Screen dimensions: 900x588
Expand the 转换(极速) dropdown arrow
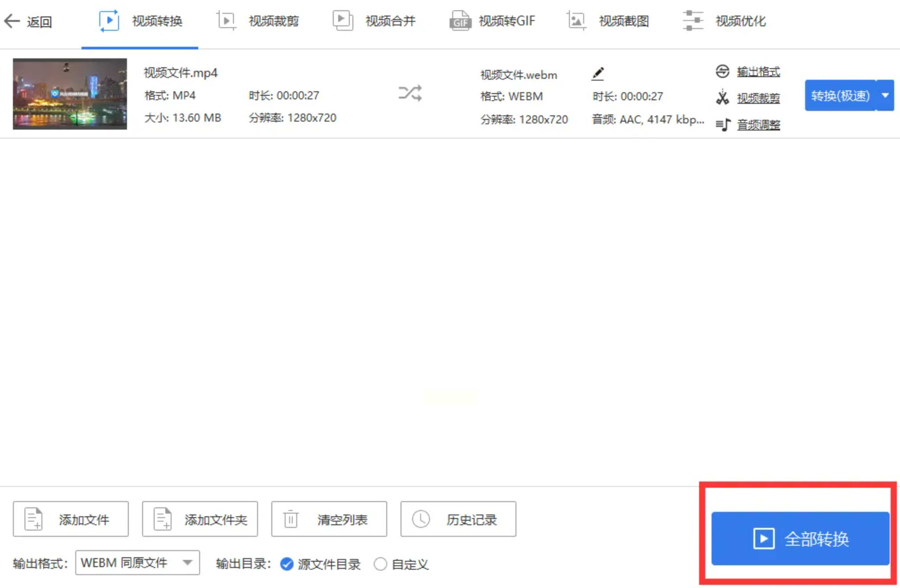click(885, 95)
